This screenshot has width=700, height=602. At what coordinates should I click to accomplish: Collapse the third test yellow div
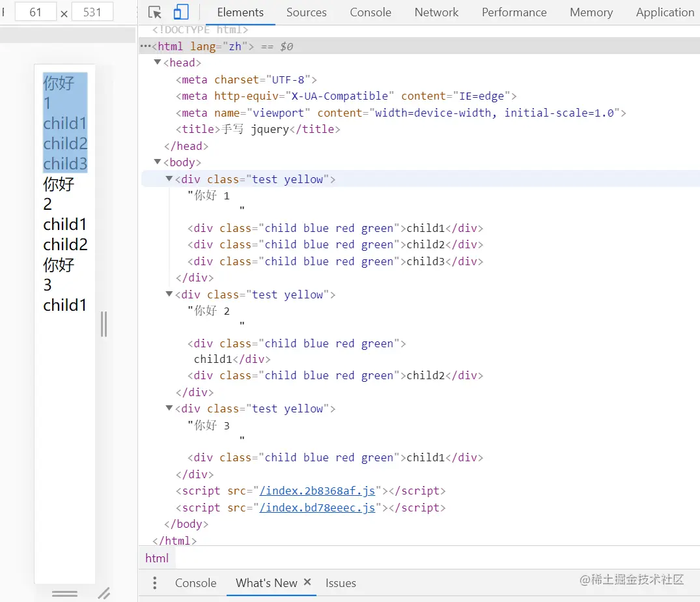coord(169,408)
